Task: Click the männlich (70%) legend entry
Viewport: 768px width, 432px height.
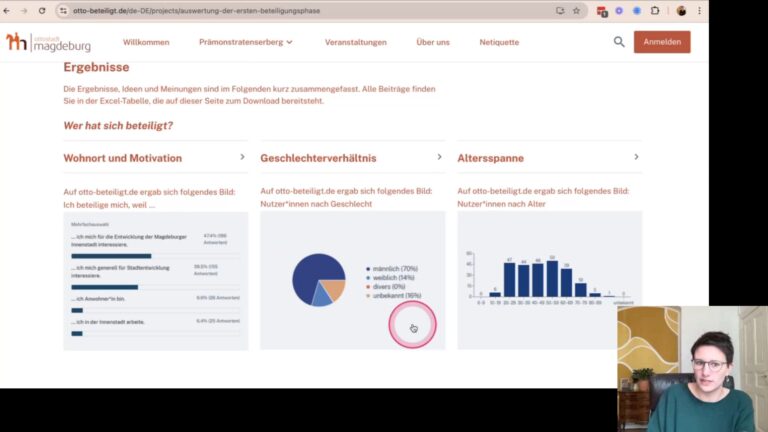Action: click(392, 269)
